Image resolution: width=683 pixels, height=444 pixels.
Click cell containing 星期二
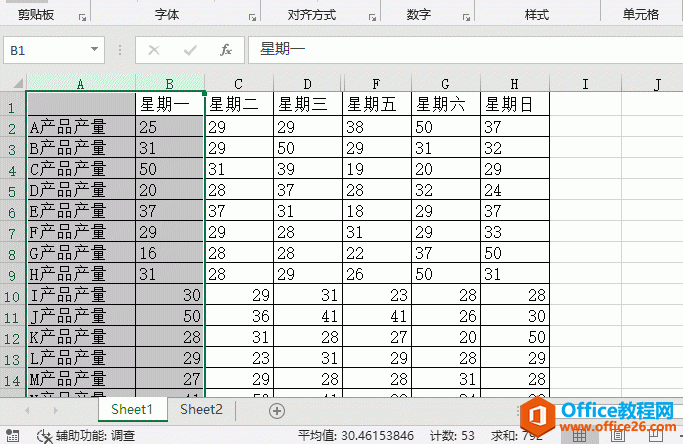(239, 104)
